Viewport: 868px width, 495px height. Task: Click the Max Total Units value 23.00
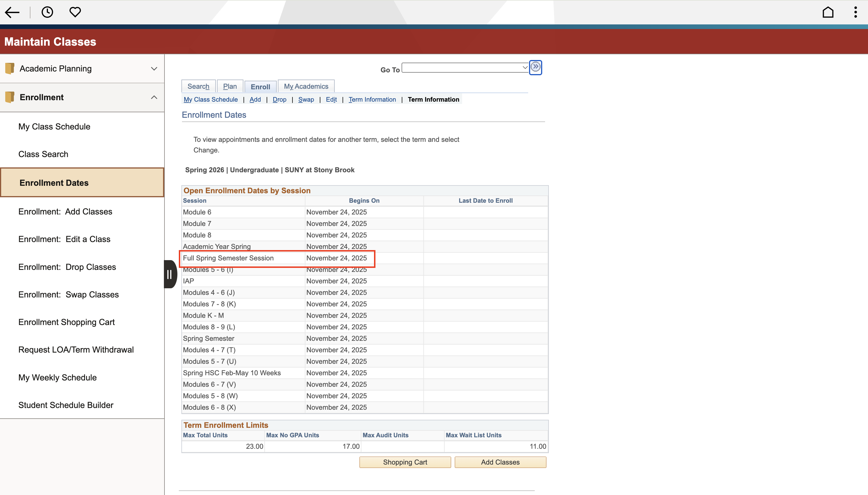click(x=254, y=447)
